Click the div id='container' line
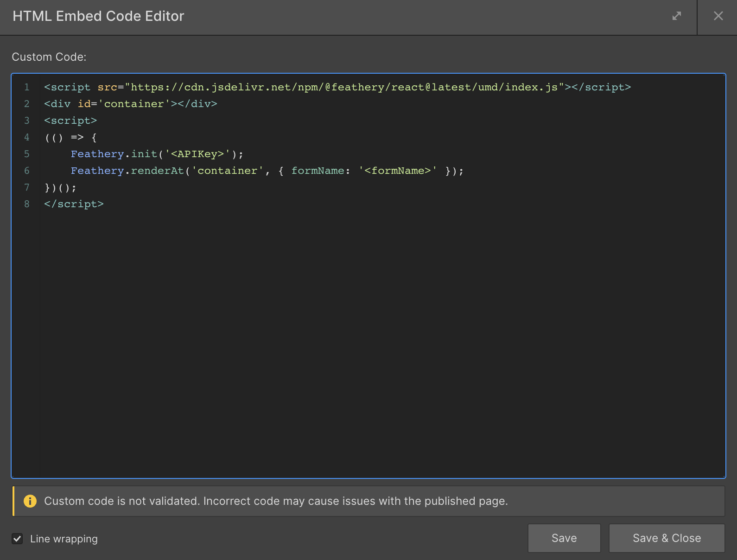This screenshot has width=737, height=560. click(130, 104)
